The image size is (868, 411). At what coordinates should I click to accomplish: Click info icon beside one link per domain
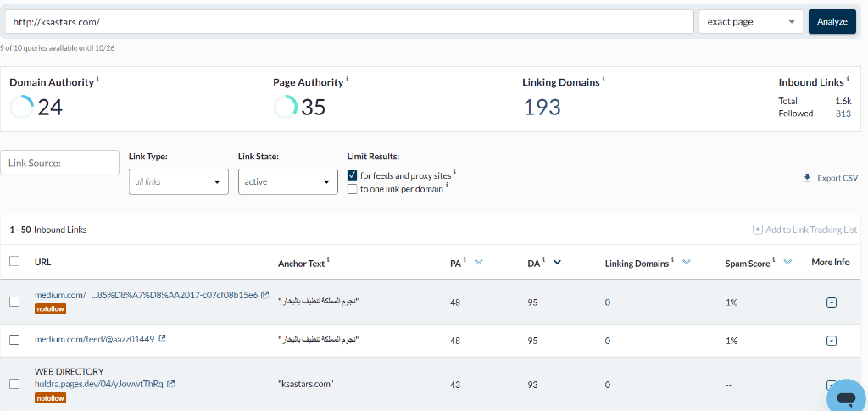click(x=447, y=186)
